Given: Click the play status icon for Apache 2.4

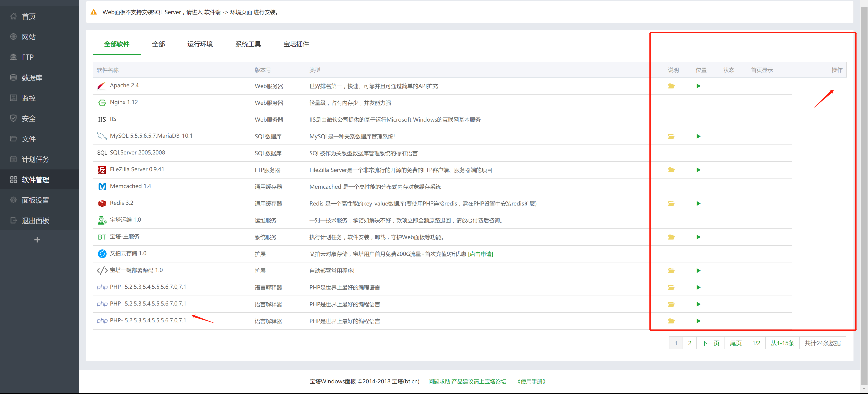Looking at the screenshot, I should pos(698,86).
